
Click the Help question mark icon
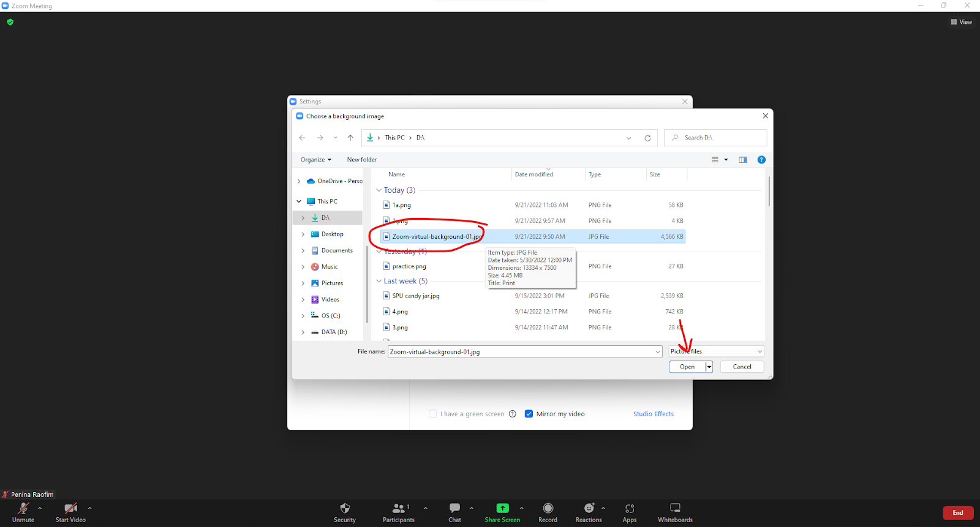click(x=761, y=160)
